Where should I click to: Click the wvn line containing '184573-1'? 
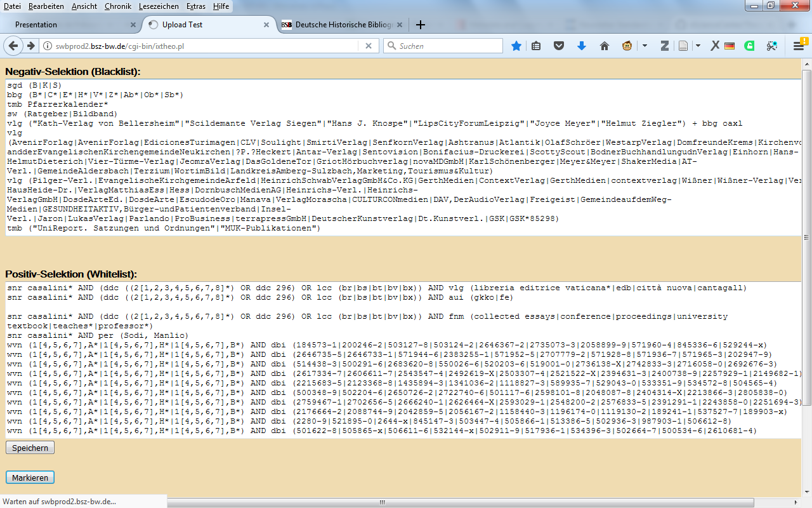pyautogui.click(x=387, y=345)
